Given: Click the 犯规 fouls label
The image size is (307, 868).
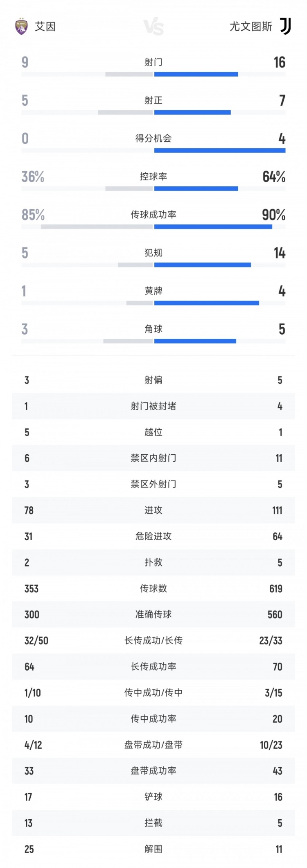Looking at the screenshot, I should tap(153, 253).
